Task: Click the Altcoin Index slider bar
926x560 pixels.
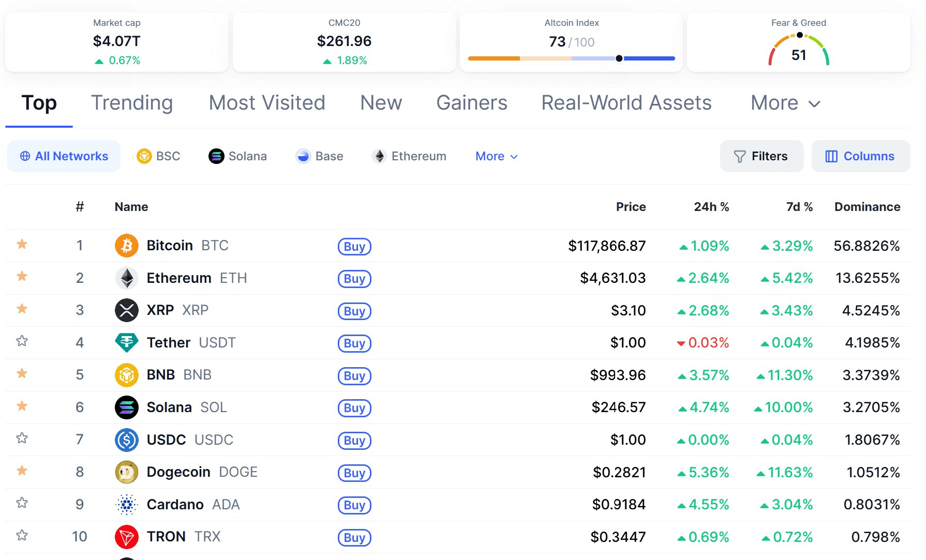Action: tap(572, 58)
